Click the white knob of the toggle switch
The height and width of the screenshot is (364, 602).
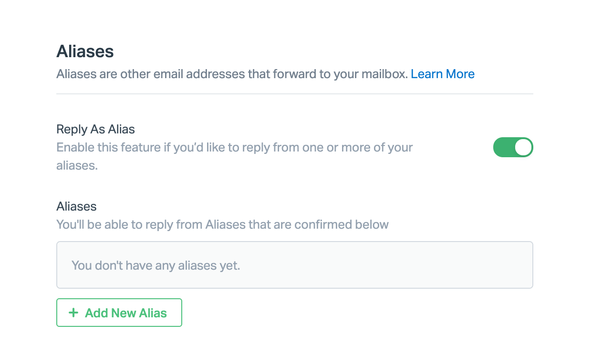point(523,147)
